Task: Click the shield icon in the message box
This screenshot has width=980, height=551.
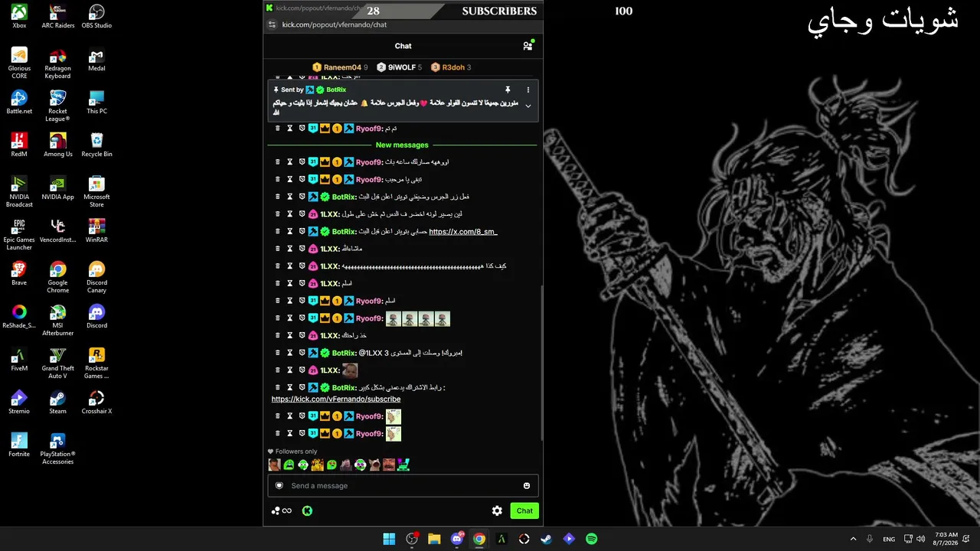Action: point(279,486)
